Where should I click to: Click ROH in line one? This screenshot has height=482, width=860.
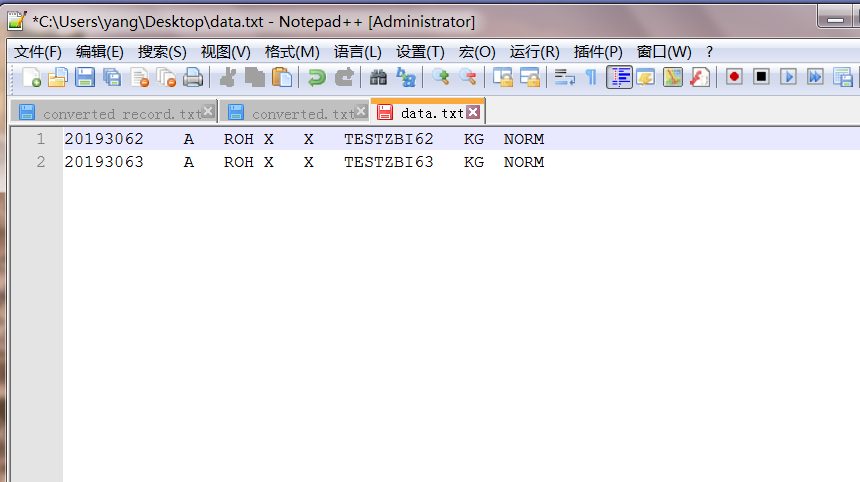click(x=239, y=139)
